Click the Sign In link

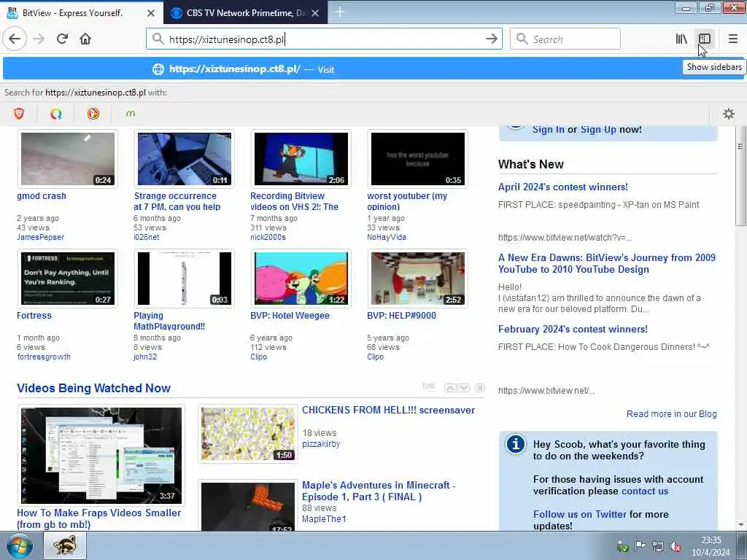[x=549, y=130]
